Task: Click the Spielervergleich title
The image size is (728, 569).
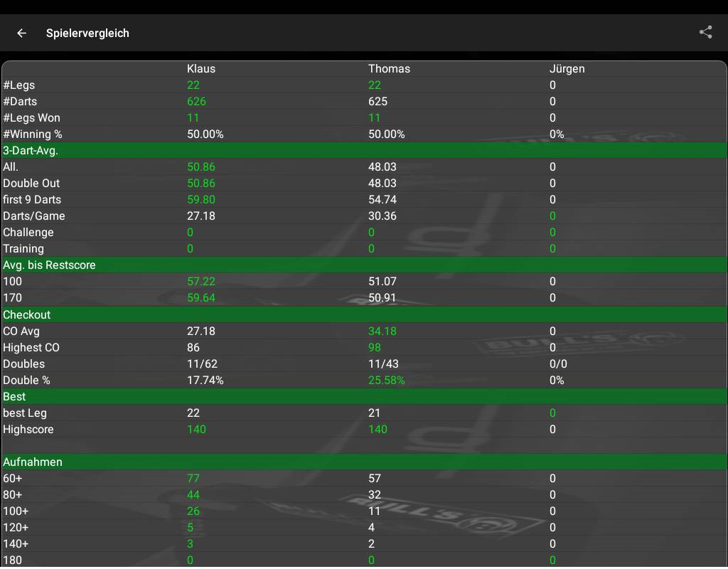Action: (87, 33)
